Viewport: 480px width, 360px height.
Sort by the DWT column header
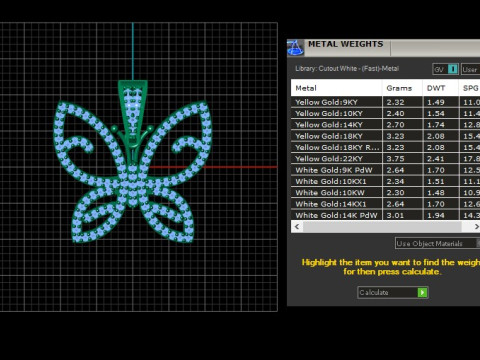[x=441, y=88]
